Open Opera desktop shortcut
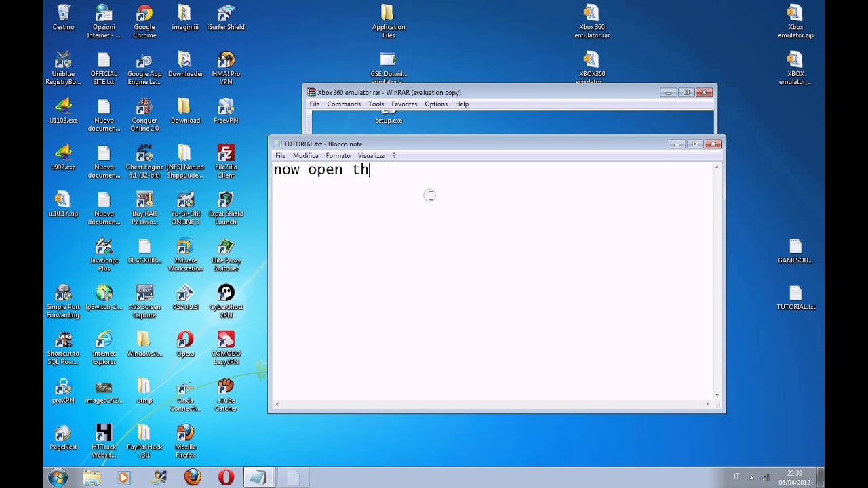 (185, 344)
